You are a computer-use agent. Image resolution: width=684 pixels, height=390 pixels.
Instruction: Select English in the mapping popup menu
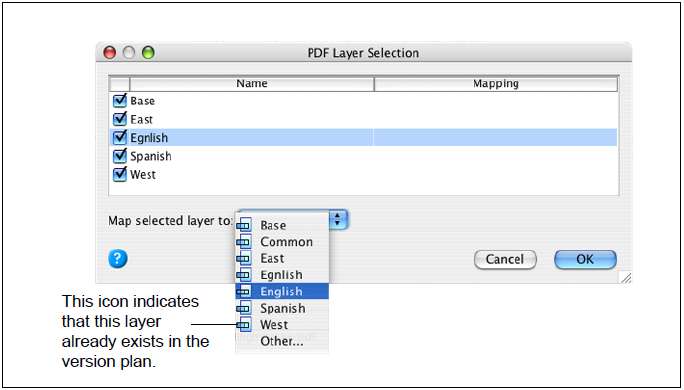tap(282, 291)
